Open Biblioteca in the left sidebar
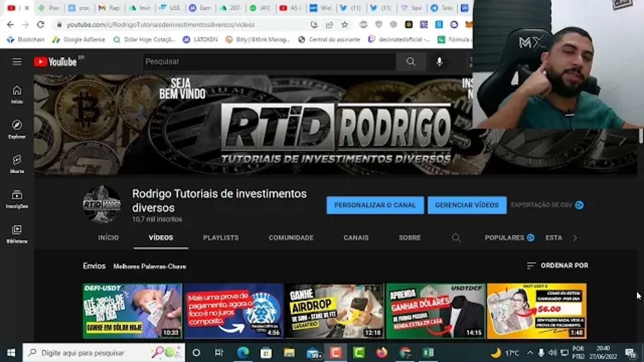The image size is (644, 362). 17,234
